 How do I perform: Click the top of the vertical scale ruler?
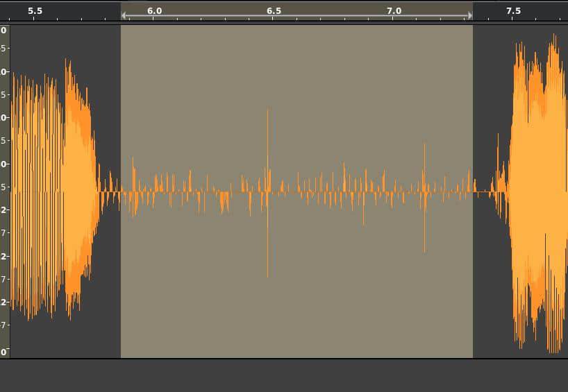click(x=4, y=30)
